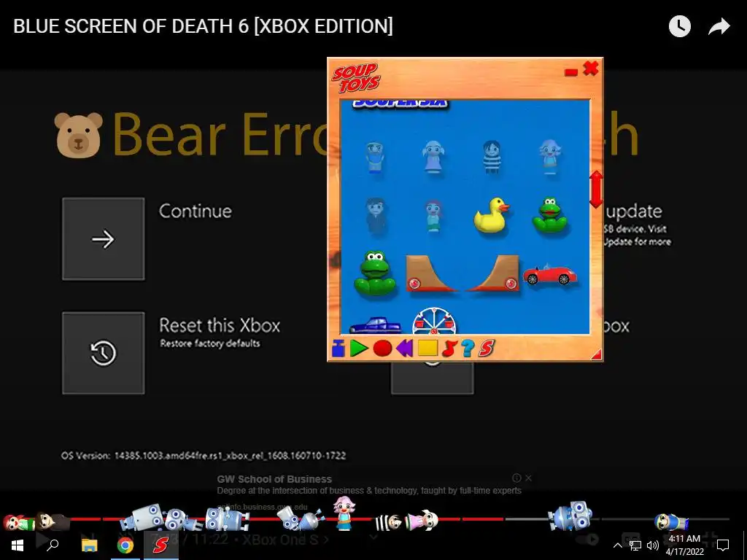Choose the faded red-haired girl doll

(x=433, y=216)
